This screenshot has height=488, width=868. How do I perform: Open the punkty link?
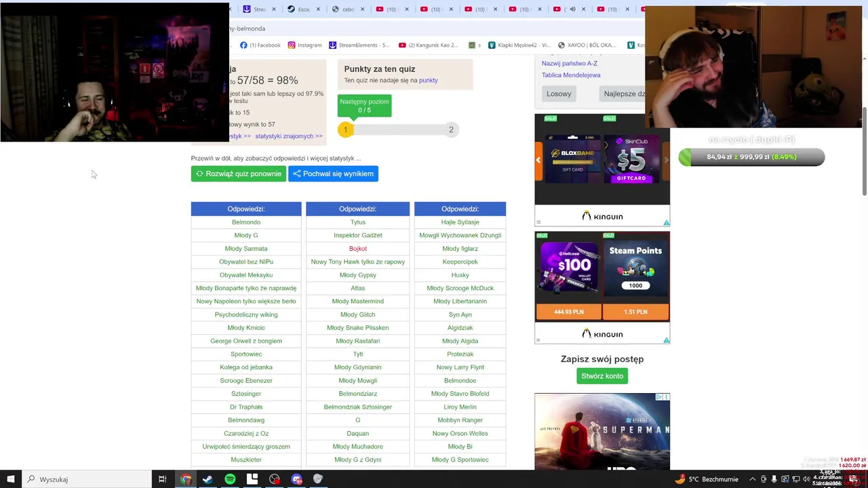[x=428, y=80]
